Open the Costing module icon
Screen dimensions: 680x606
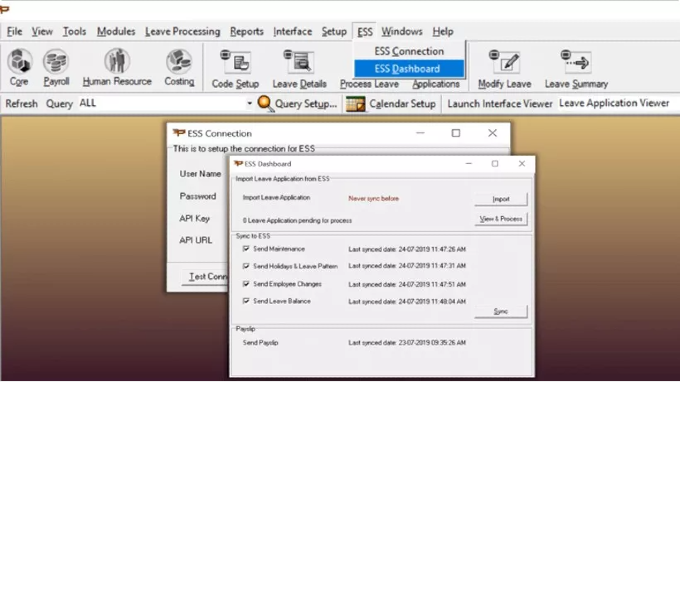click(x=179, y=61)
